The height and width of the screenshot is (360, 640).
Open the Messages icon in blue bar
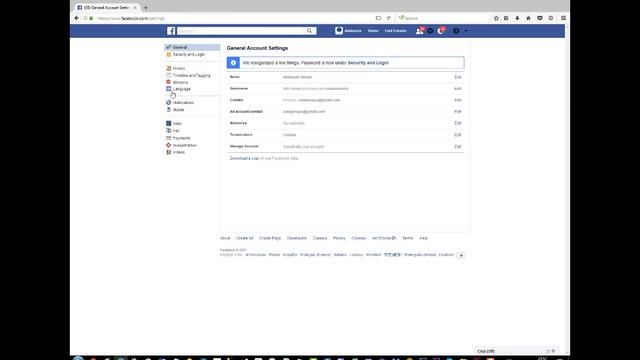click(x=430, y=31)
